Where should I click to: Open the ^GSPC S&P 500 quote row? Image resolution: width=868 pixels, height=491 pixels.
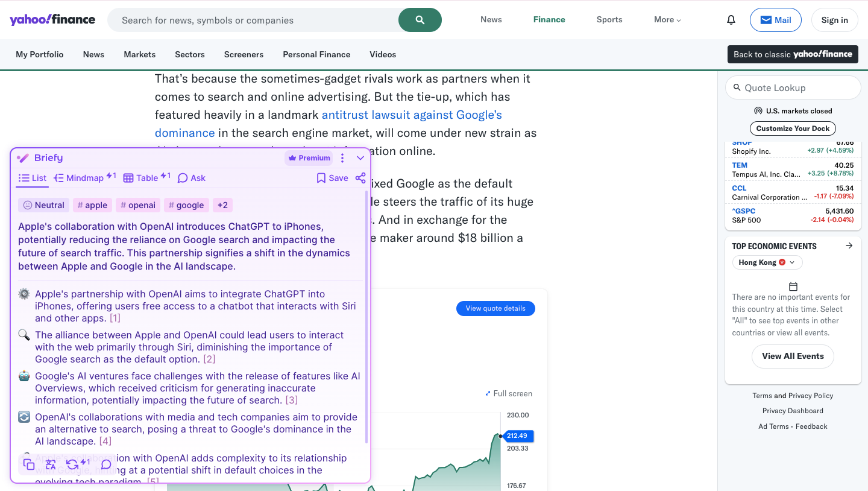(793, 215)
